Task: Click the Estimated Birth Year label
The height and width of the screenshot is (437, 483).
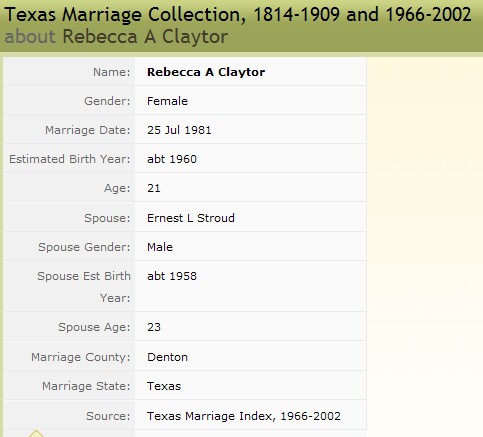Action: pos(70,159)
